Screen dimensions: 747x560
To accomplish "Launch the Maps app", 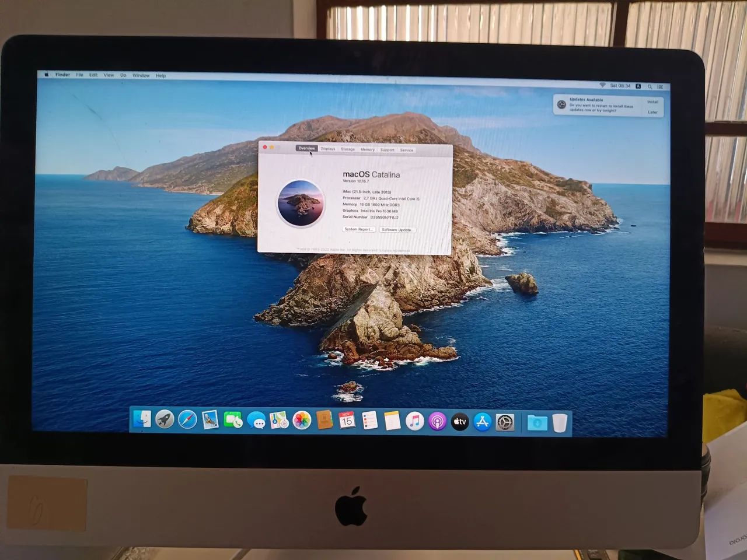I will coord(278,421).
